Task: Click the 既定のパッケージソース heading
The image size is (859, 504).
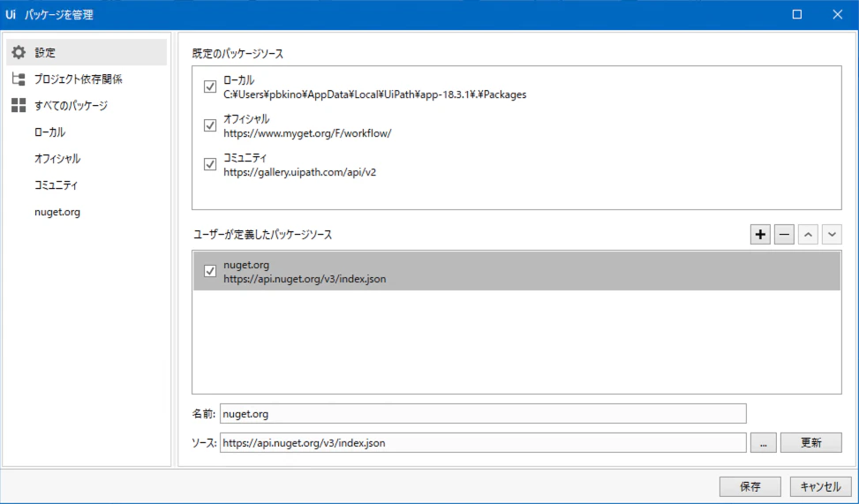Action: (237, 54)
